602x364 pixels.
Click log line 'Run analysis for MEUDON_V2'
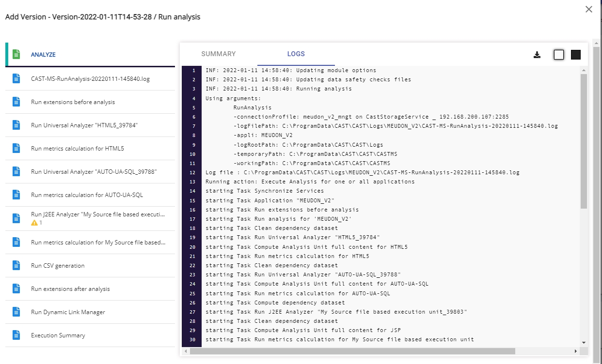click(278, 218)
